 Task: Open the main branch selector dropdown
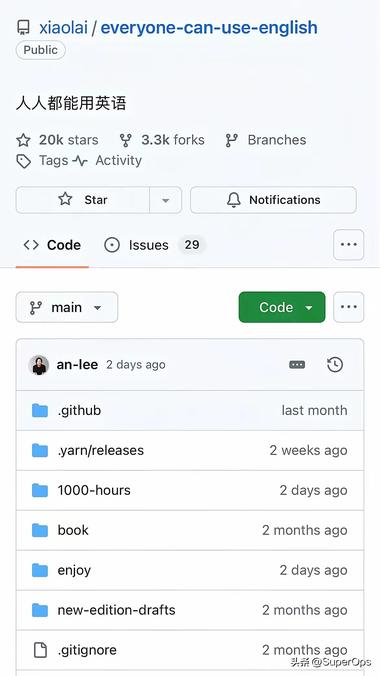point(67,307)
